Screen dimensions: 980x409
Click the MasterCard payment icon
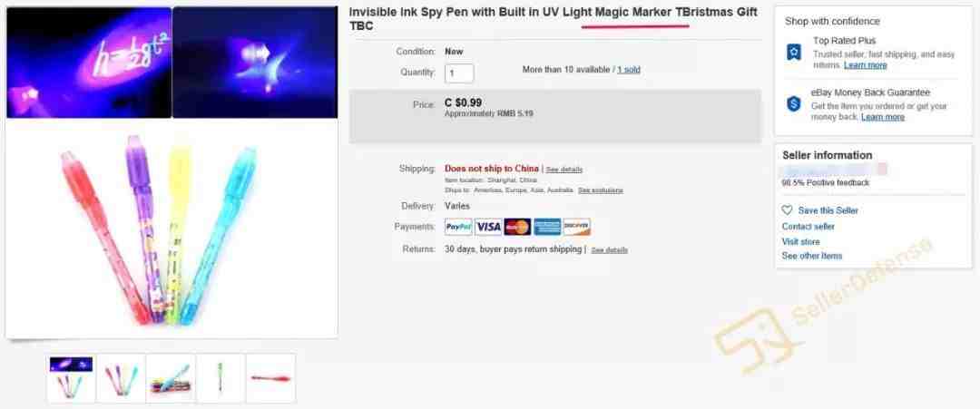pyautogui.click(x=517, y=227)
